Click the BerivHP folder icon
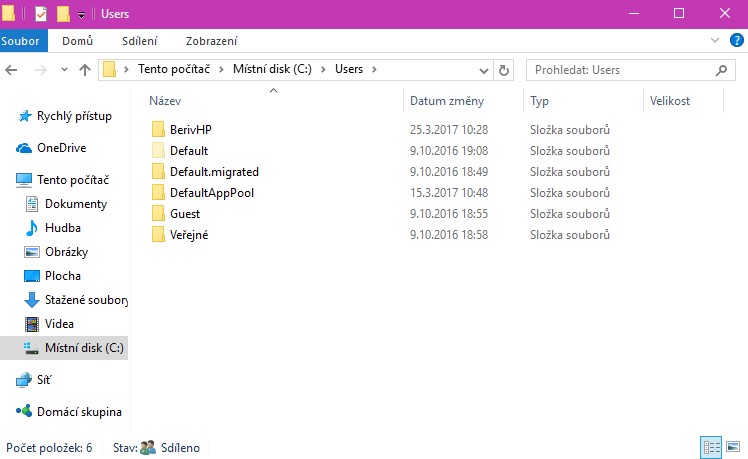Image resolution: width=748 pixels, height=459 pixels. [x=158, y=129]
